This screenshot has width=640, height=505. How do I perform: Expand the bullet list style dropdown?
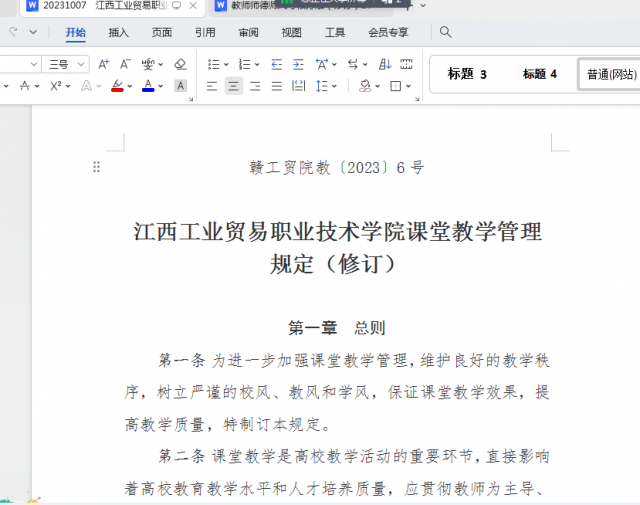[x=227, y=64]
